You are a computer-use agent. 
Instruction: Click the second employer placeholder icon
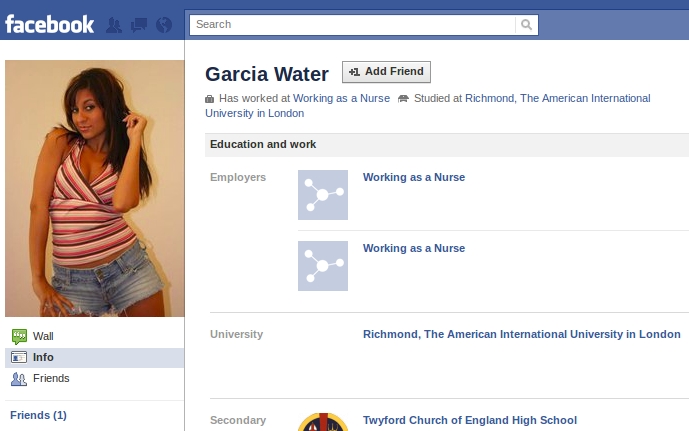pos(323,266)
